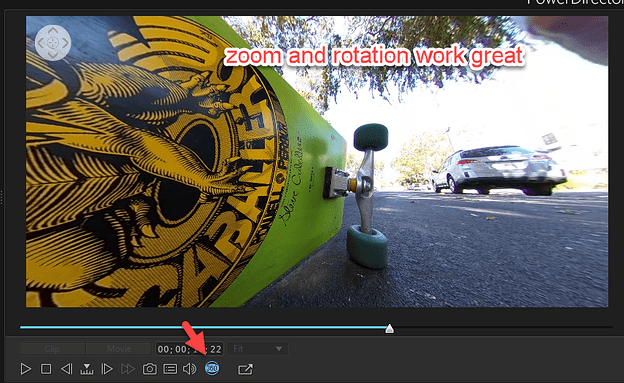Click the fast forward icon
Image resolution: width=624 pixels, height=383 pixels.
tap(128, 369)
